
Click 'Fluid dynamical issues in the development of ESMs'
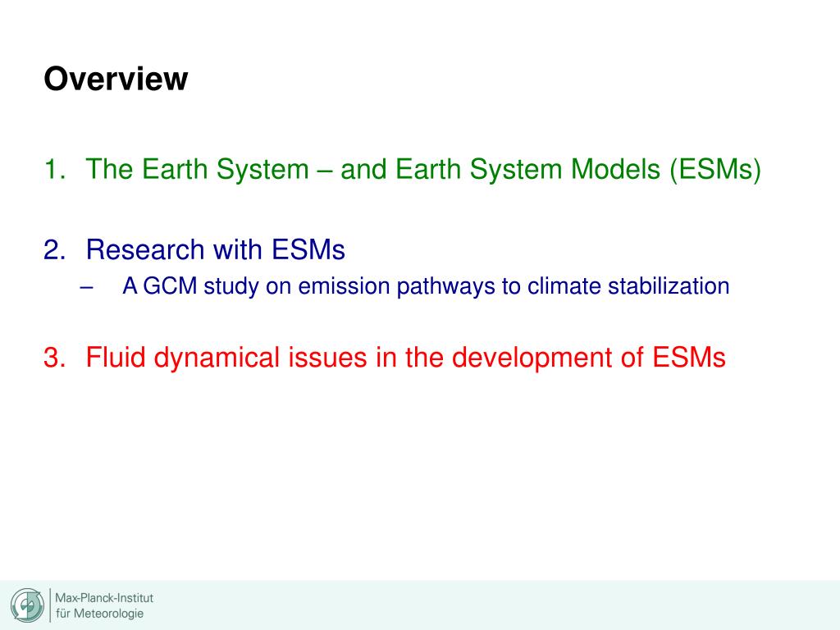[x=405, y=358]
